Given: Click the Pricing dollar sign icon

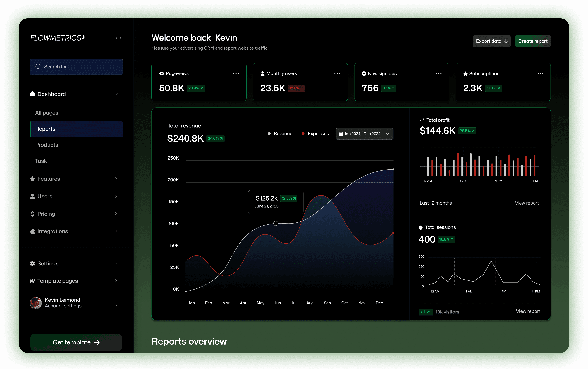Looking at the screenshot, I should 32,214.
